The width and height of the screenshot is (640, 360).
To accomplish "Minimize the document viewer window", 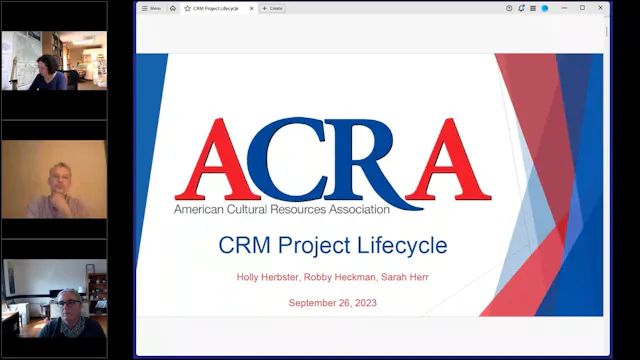I will point(564,8).
